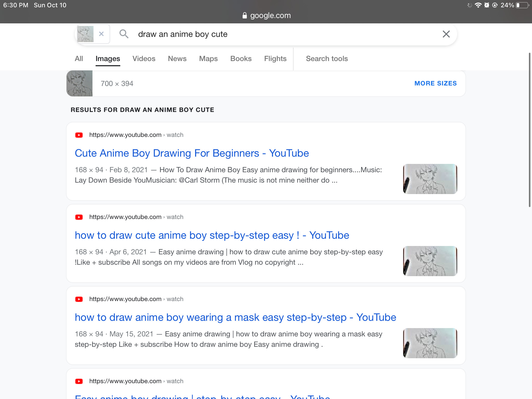
Task: Click the lock icon beside google.com
Action: pos(244,16)
